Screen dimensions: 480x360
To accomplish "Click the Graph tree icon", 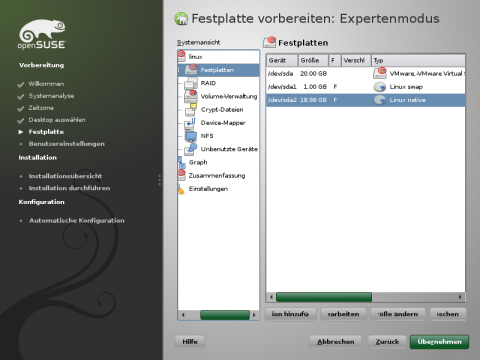I will (x=181, y=163).
